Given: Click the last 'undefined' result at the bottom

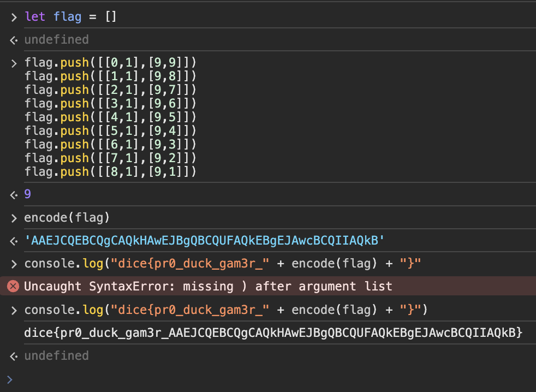Looking at the screenshot, I should point(56,356).
